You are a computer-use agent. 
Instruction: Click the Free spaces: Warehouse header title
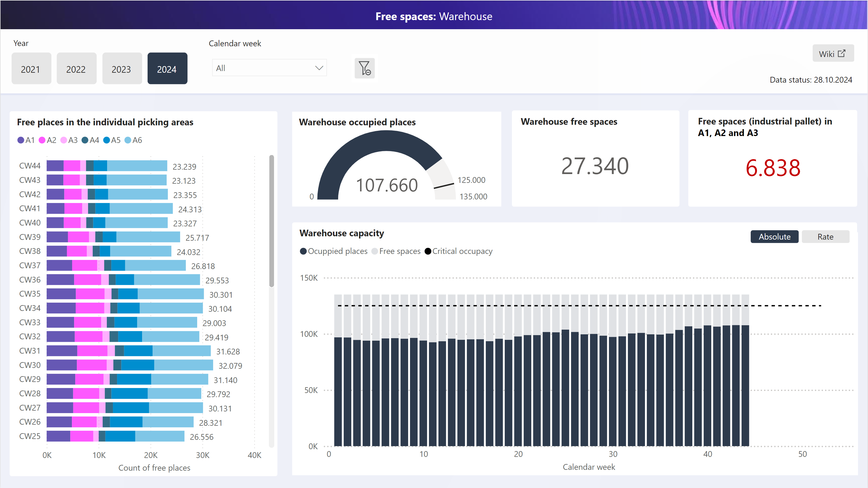pyautogui.click(x=434, y=16)
